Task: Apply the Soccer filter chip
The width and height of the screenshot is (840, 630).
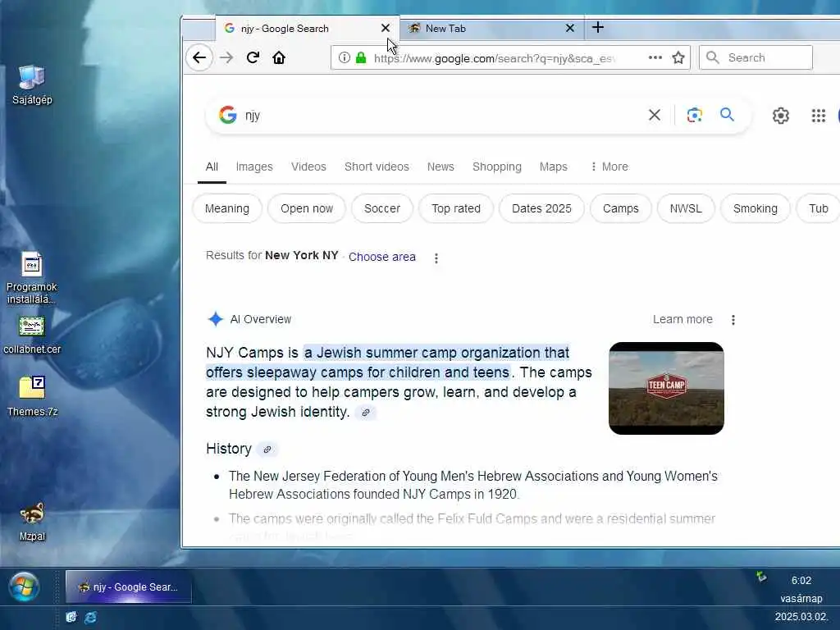Action: (382, 208)
